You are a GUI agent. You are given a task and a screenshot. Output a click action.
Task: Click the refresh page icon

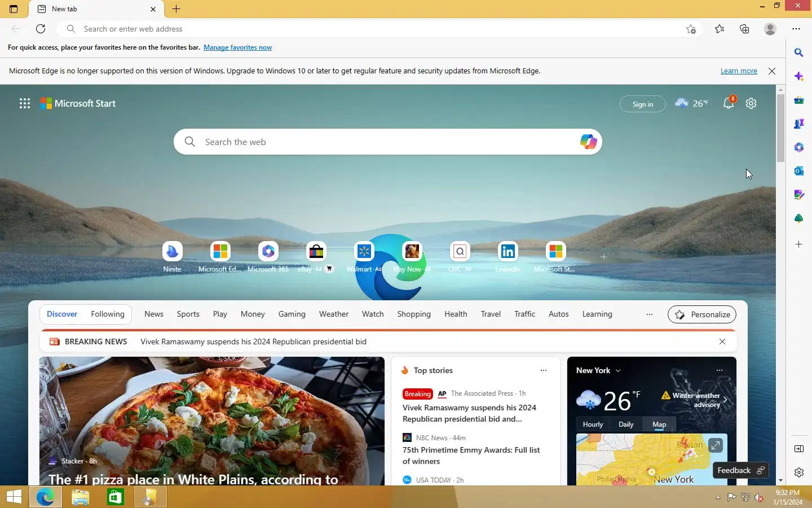(41, 29)
